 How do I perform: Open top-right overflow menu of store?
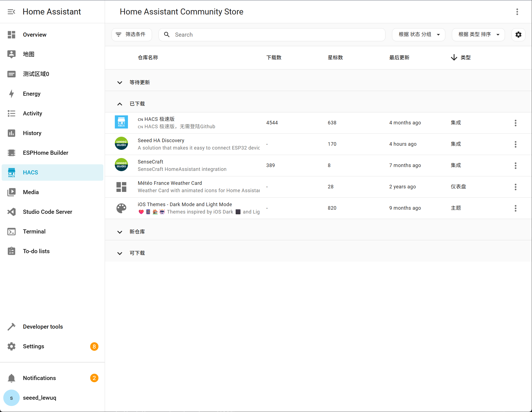pos(517,12)
